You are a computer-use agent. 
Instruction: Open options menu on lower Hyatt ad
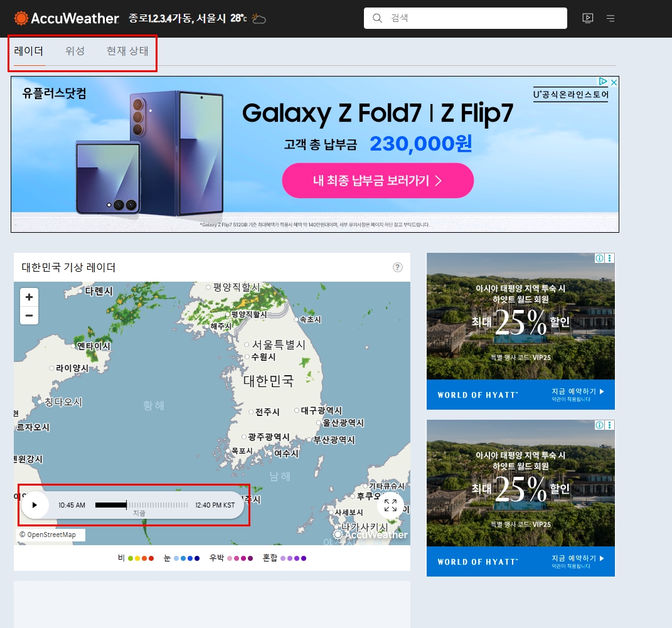[x=609, y=425]
